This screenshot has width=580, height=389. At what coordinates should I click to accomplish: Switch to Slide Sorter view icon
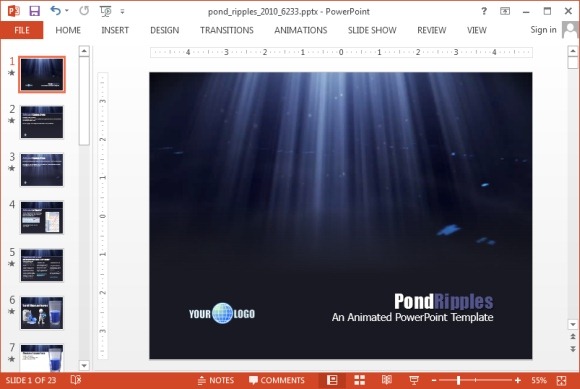360,380
